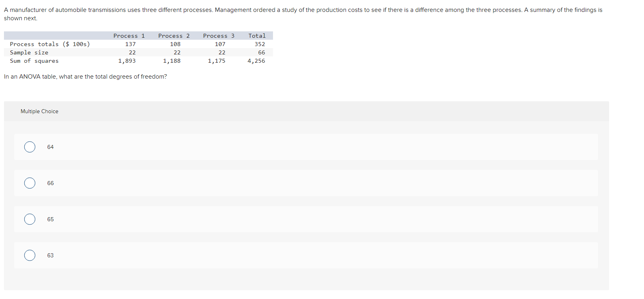Click the ANOVA degrees of freedom question text
This screenshot has width=644, height=299.
coord(85,77)
